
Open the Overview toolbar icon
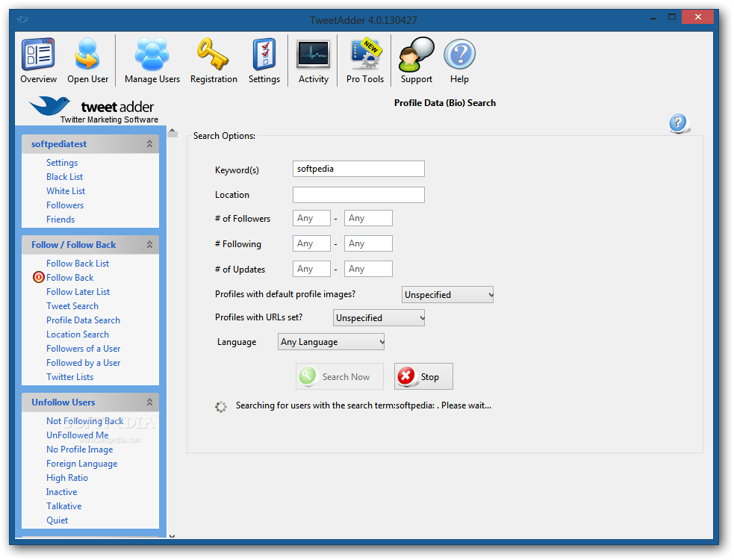point(38,60)
